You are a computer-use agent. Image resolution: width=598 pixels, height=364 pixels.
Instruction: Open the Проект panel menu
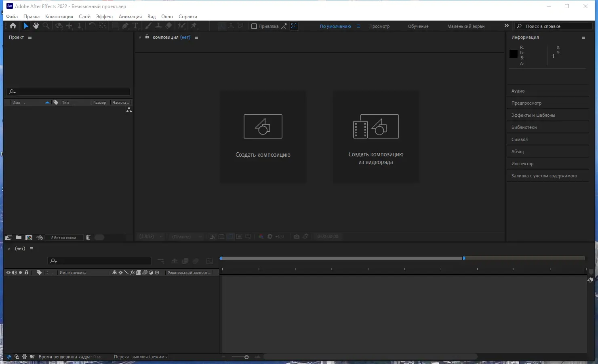click(30, 37)
